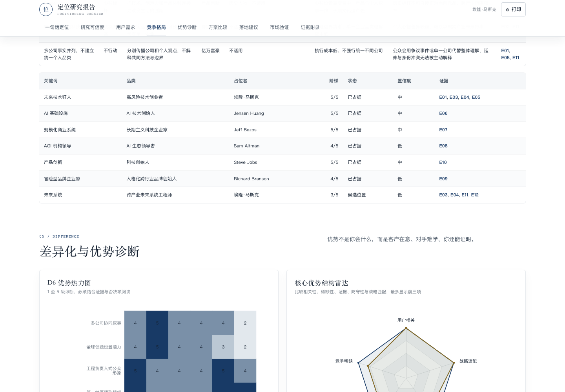The height and width of the screenshot is (392, 565).
Task: Open the 方案比较 tab
Action: click(218, 27)
